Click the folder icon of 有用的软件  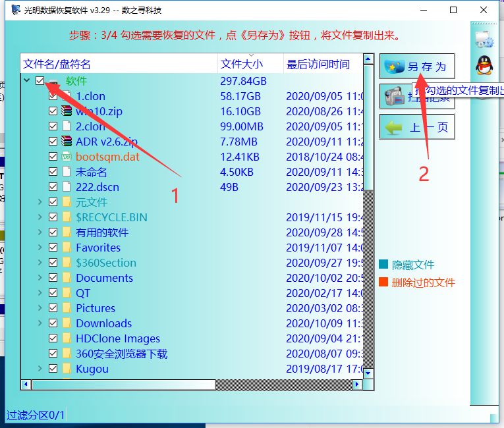tap(67, 232)
